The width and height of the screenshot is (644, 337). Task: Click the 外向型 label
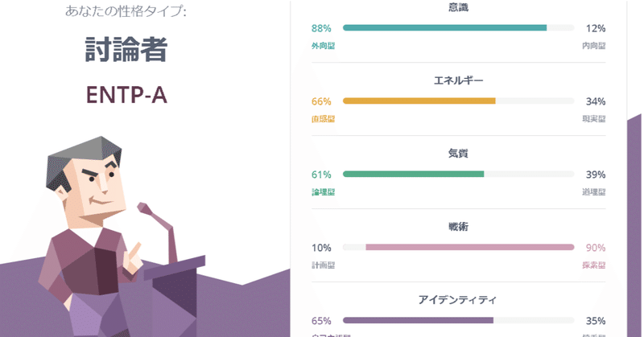click(x=323, y=46)
